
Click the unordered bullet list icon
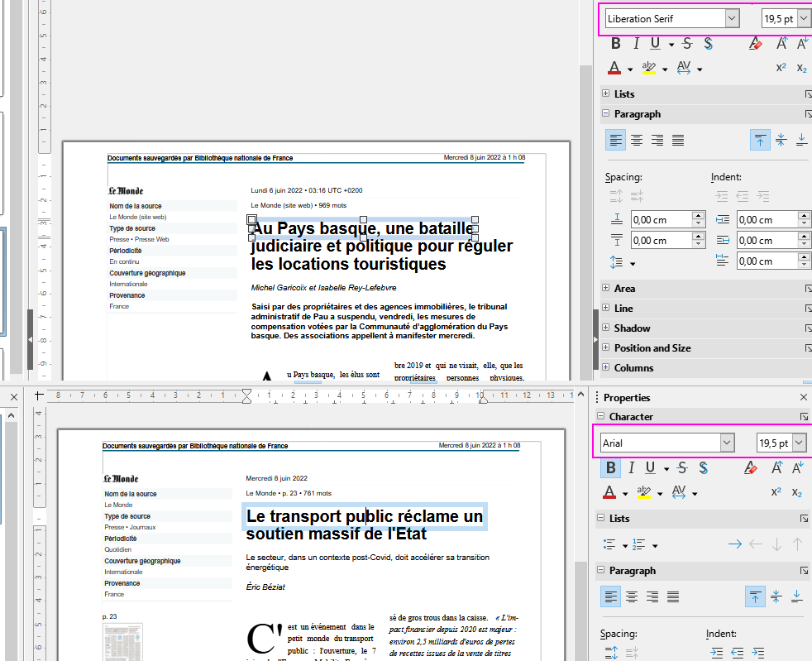(610, 544)
